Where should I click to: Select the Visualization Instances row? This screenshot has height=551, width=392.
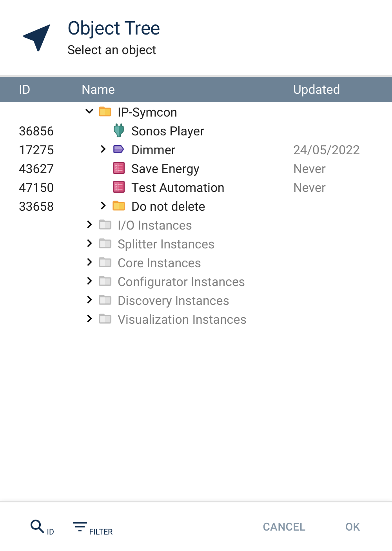[x=182, y=319]
